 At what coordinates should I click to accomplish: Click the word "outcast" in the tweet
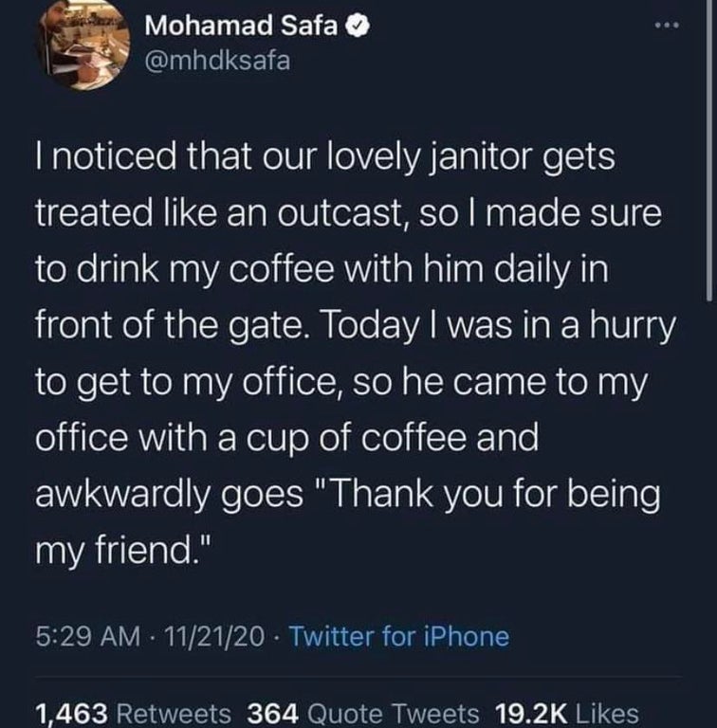click(346, 213)
